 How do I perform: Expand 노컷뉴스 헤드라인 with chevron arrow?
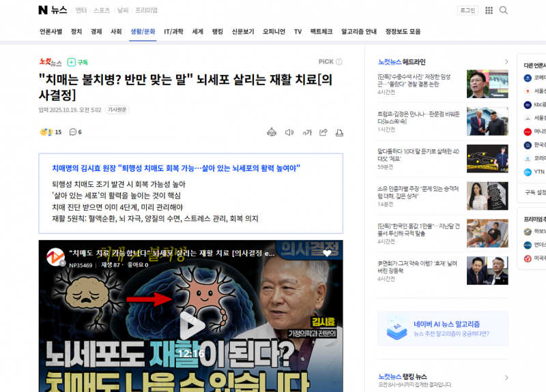pos(506,61)
